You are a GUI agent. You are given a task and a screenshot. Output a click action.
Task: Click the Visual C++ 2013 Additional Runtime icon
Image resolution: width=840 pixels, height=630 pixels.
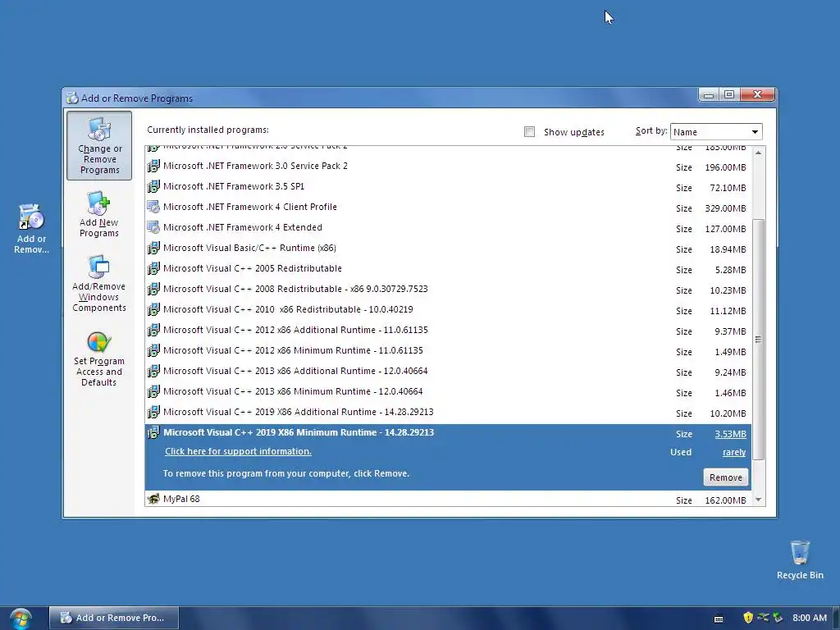[153, 371]
